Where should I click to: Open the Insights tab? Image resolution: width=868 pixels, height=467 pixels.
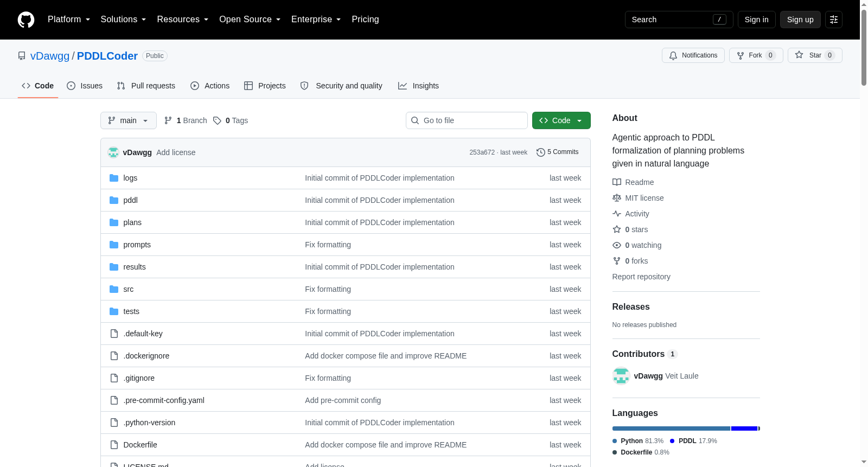(418, 86)
